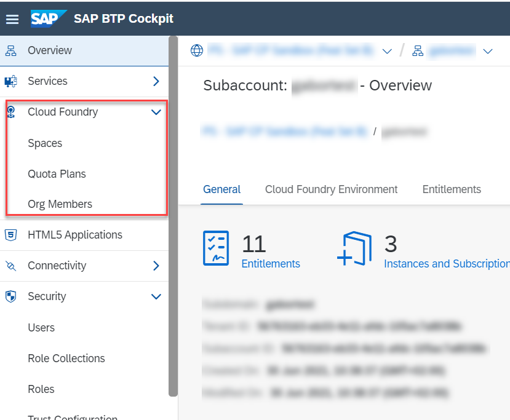Screen dimensions: 510x420
Task: Open the Entitlements link under 11
Action: tap(271, 264)
